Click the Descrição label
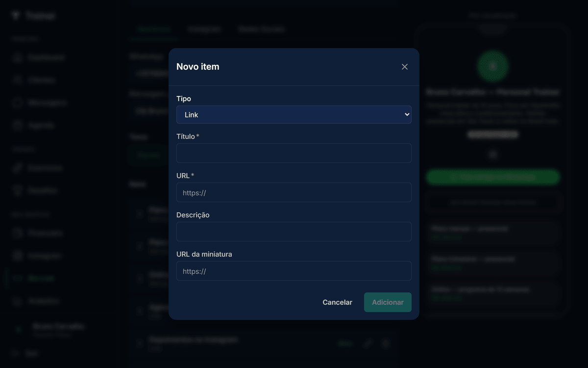 pos(193,215)
